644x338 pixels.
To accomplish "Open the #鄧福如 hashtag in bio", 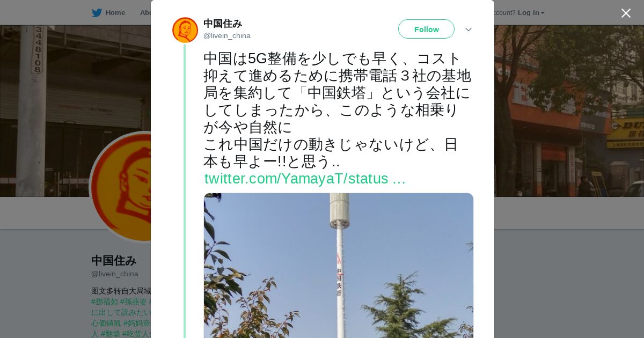I will point(105,302).
